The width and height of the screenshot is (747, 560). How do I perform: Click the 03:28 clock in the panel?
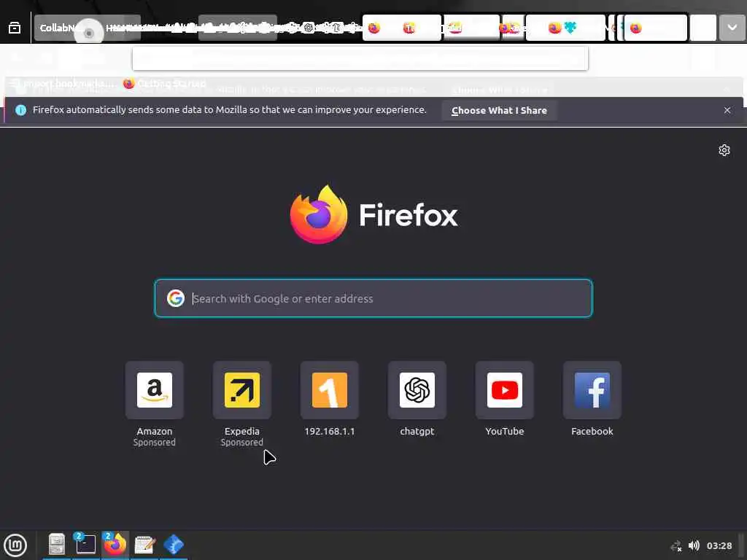click(x=719, y=545)
